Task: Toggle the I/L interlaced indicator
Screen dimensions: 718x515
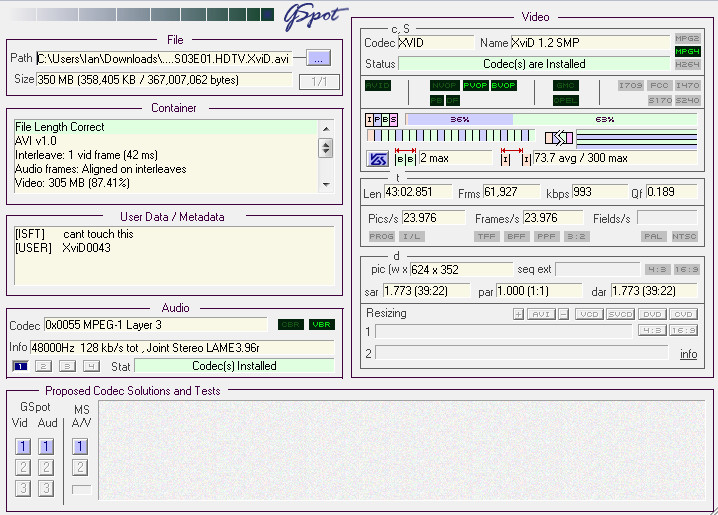Action: [x=412, y=237]
